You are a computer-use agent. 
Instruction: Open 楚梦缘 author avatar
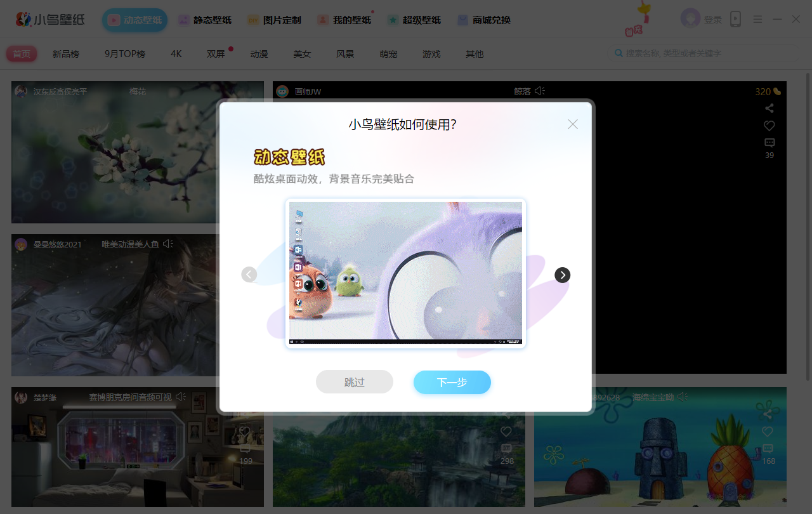click(21, 397)
